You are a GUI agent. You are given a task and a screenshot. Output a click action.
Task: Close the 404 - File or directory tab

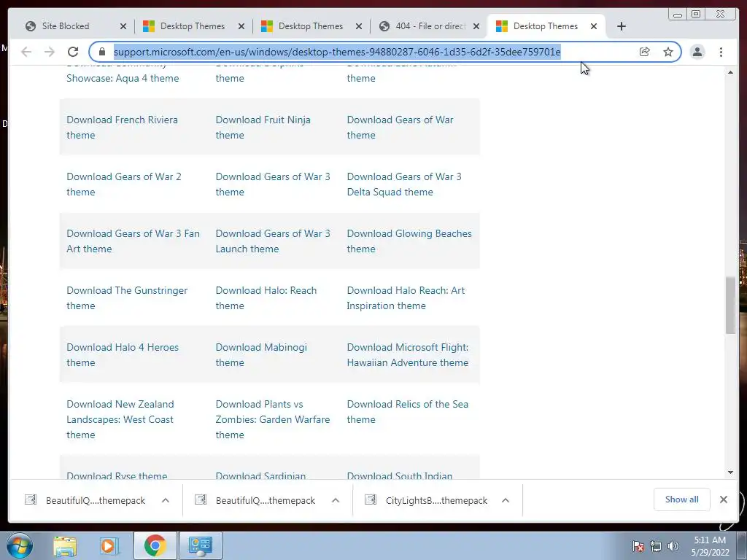coord(476,26)
